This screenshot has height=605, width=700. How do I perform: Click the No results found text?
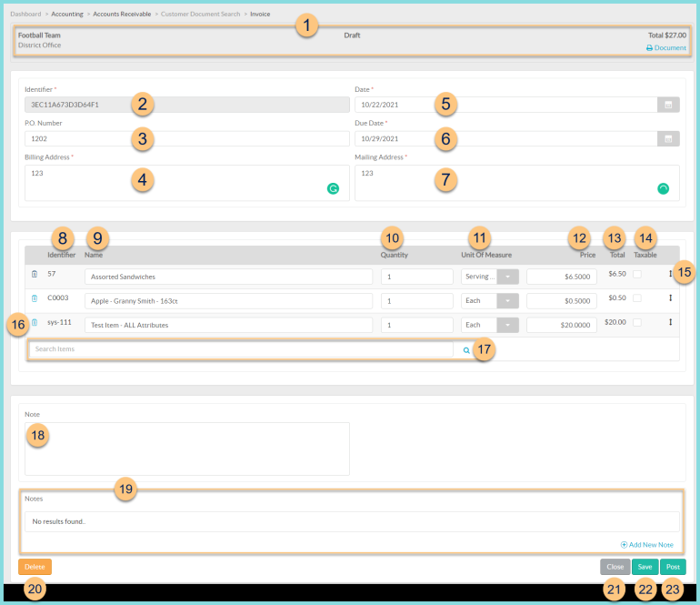click(x=59, y=521)
